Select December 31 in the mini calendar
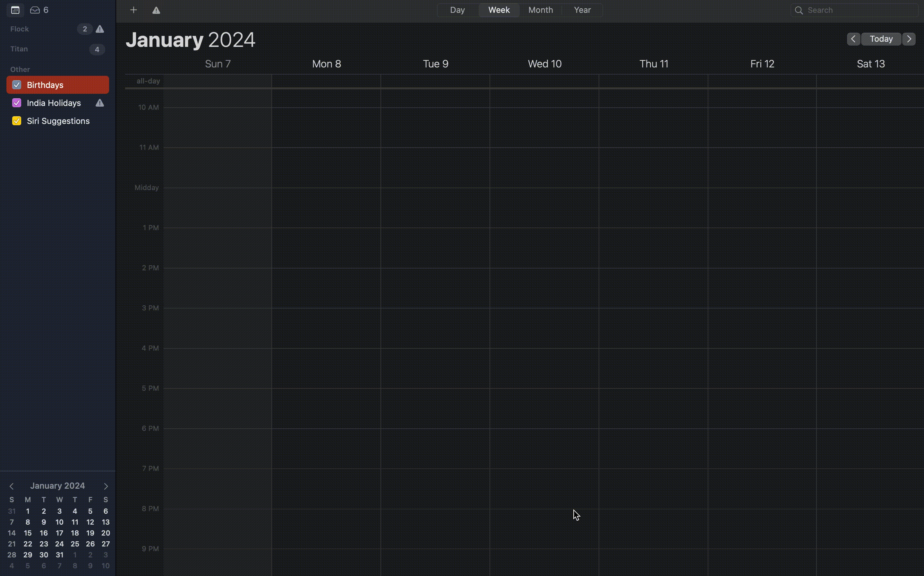This screenshot has width=924, height=576. coord(12,511)
